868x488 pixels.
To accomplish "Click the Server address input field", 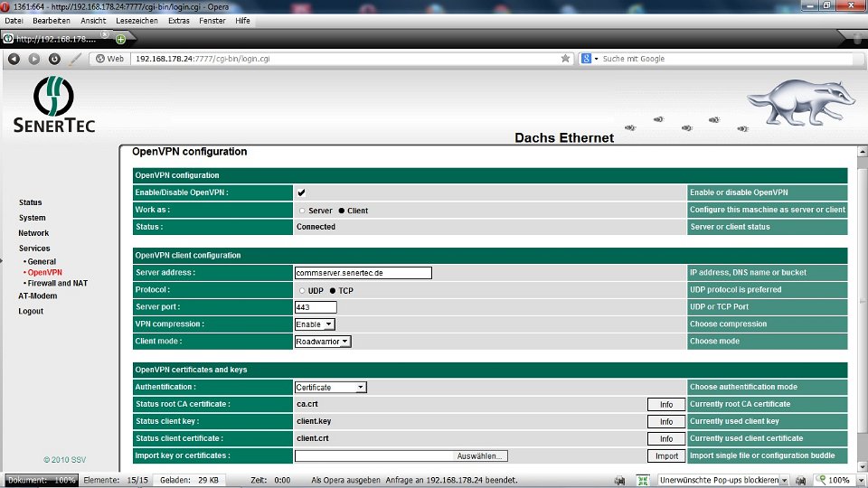I will (x=363, y=273).
